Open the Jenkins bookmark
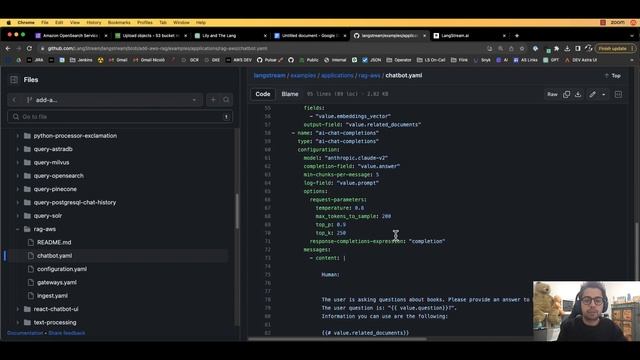This screenshot has width=640, height=360. (81, 60)
